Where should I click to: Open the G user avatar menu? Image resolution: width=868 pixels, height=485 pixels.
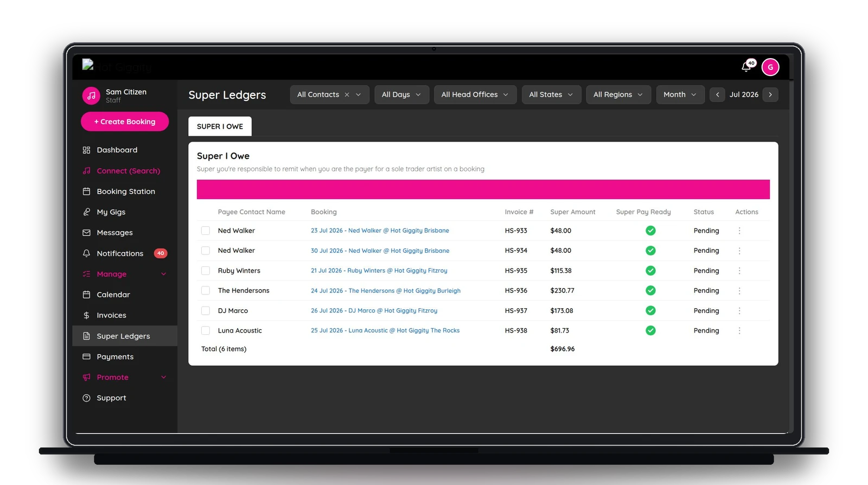coord(770,67)
